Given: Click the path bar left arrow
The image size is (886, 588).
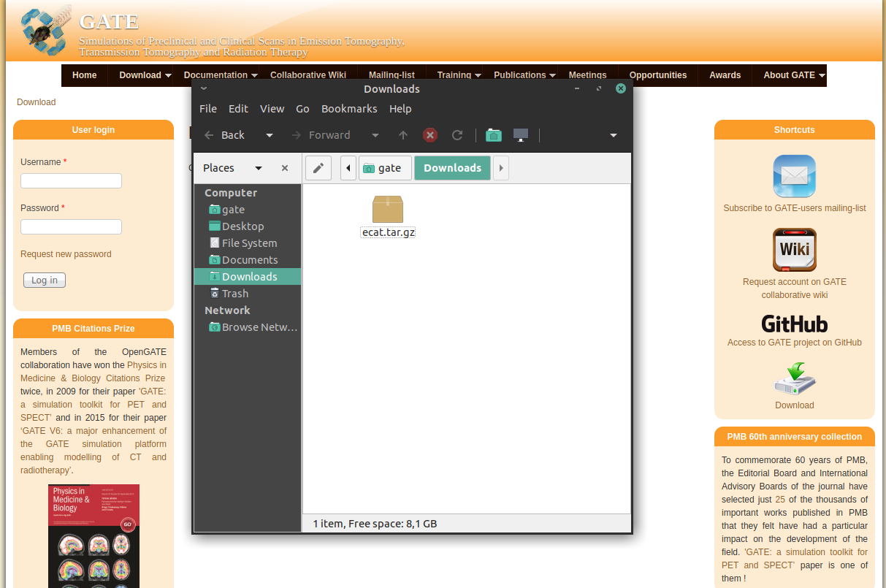Looking at the screenshot, I should click(x=348, y=168).
